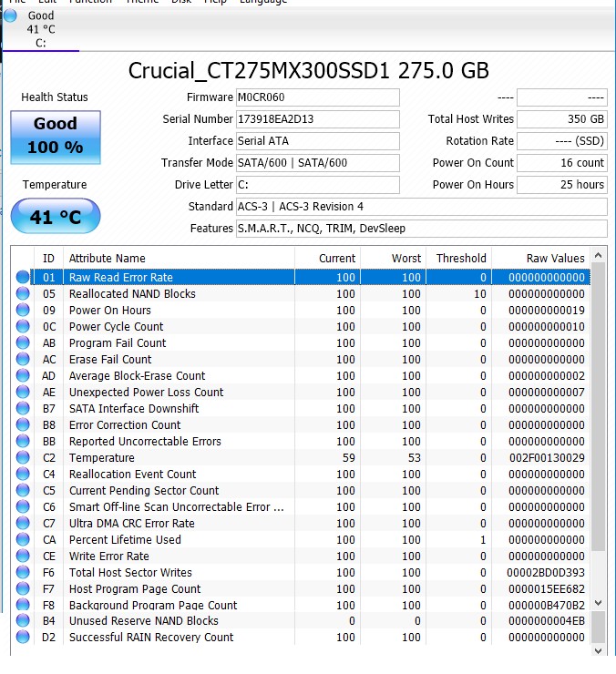Viewport: 616px width, 674px height.
Task: Click status circle of Power Cycle Count
Action: (x=23, y=326)
